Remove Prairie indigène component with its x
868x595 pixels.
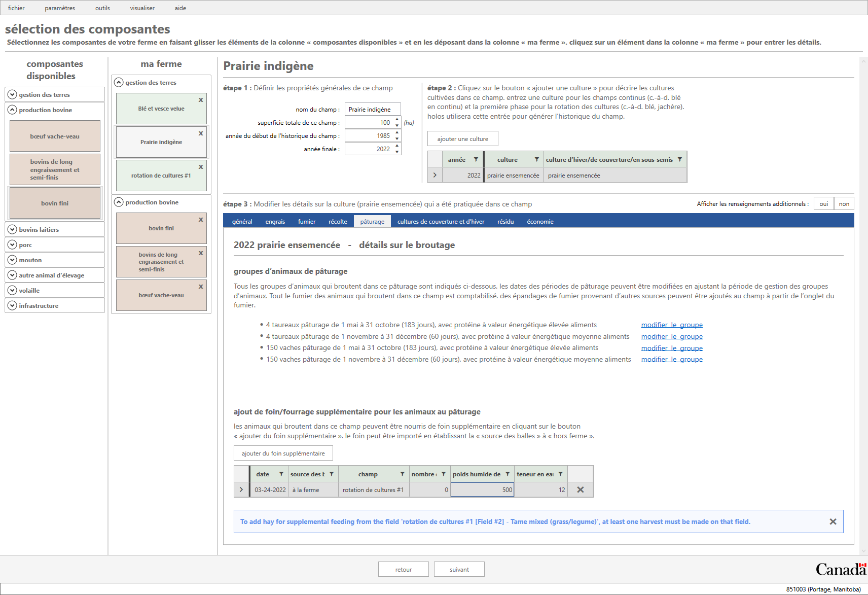[201, 133]
